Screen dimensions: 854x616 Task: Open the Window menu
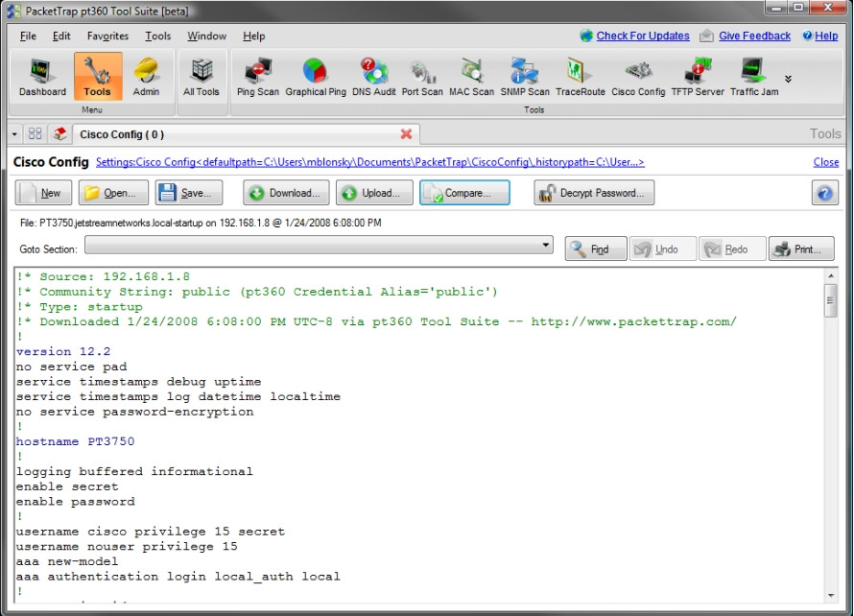pos(207,36)
